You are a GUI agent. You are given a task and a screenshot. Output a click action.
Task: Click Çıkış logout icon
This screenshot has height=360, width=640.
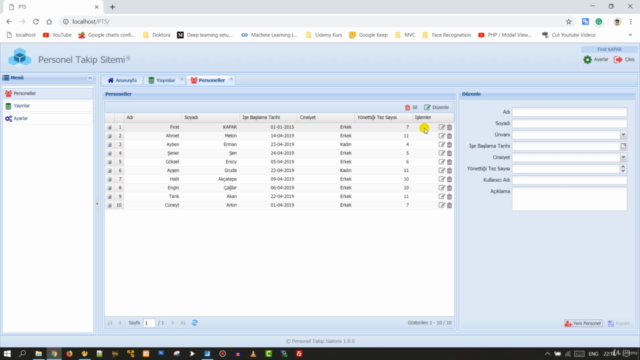point(618,60)
